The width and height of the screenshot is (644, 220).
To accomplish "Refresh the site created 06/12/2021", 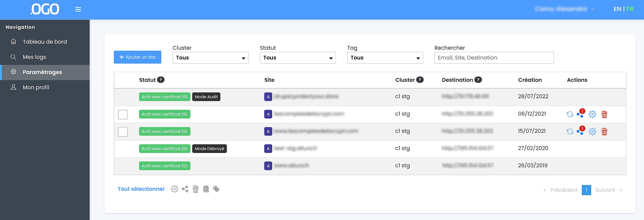I will pos(570,115).
